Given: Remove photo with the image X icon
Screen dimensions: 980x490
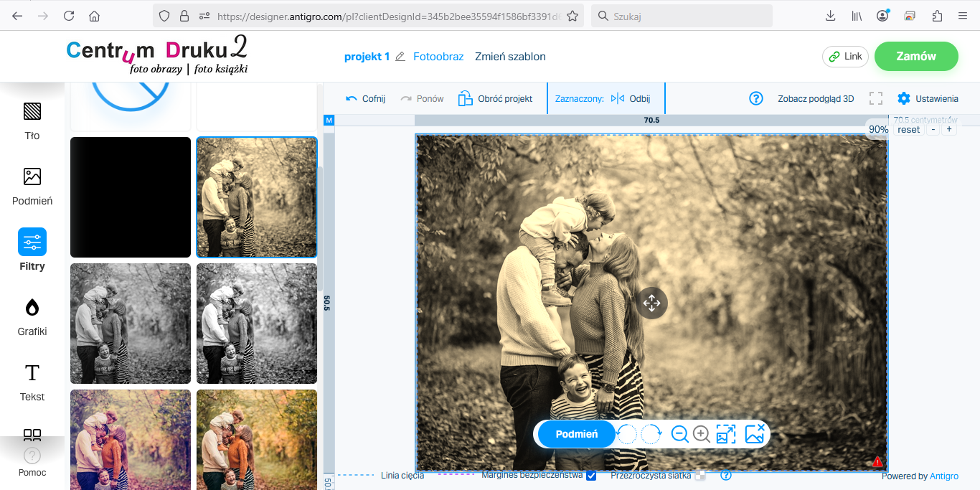Looking at the screenshot, I should pyautogui.click(x=755, y=433).
